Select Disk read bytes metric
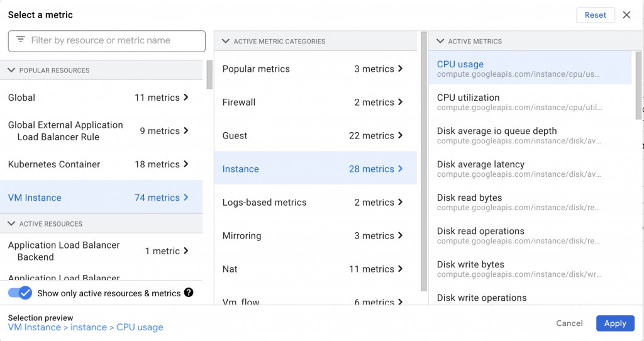 pyautogui.click(x=469, y=198)
